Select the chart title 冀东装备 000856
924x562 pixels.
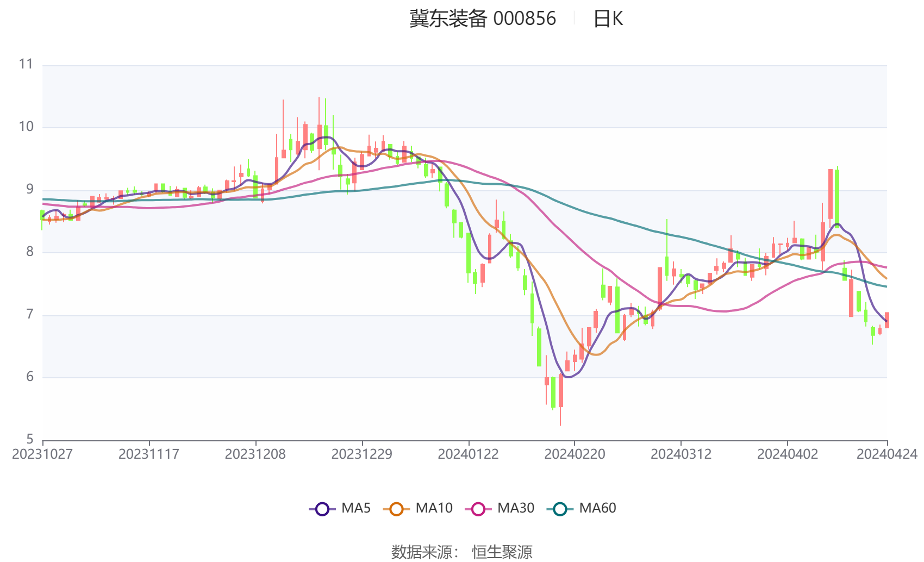click(x=483, y=18)
